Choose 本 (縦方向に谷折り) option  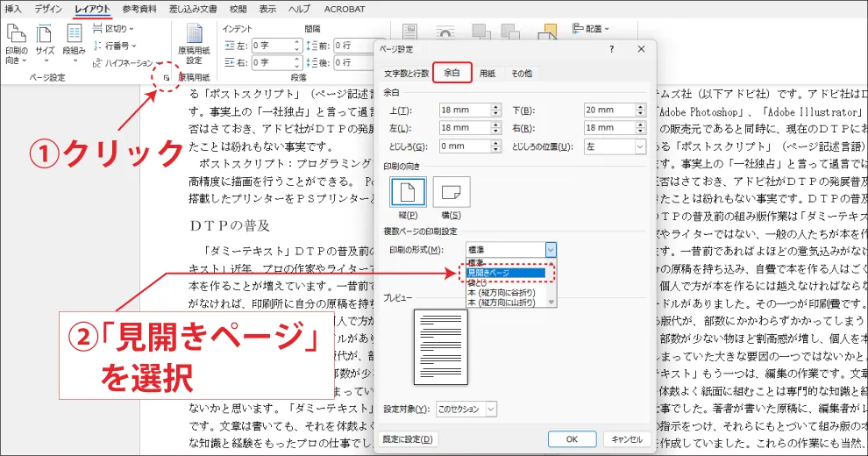click(507, 293)
